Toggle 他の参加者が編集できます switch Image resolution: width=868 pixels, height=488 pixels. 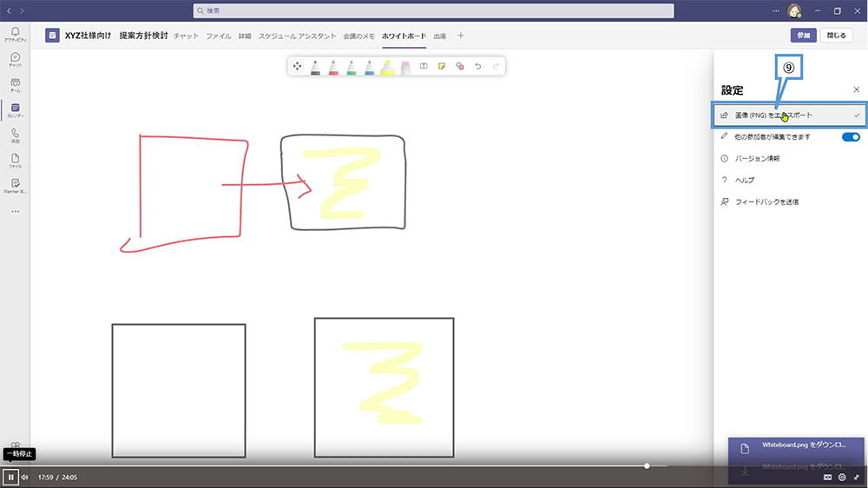pyautogui.click(x=851, y=137)
